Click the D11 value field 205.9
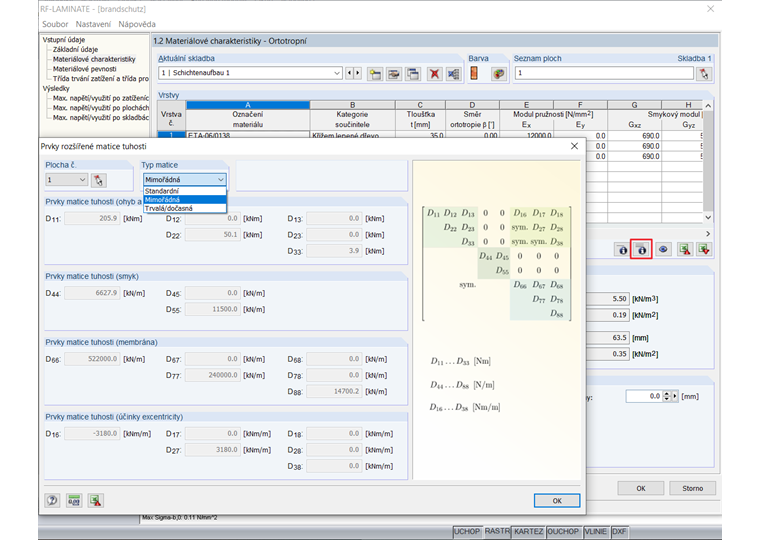 92,219
